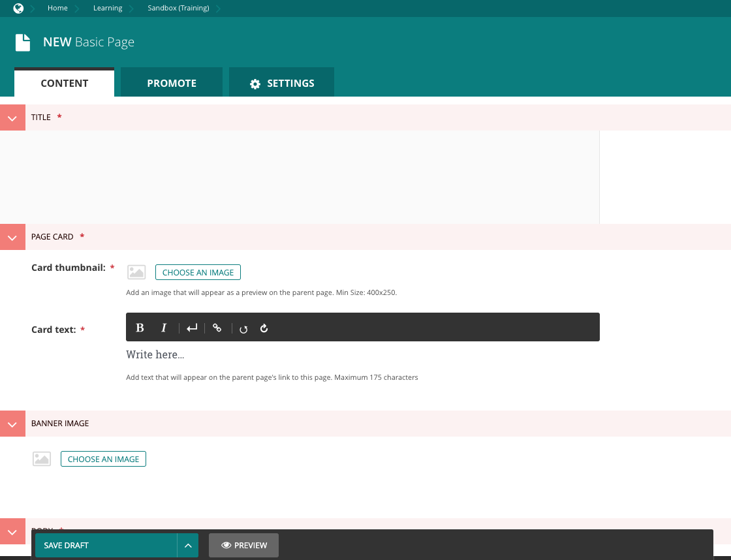Insert a line break in the card text
Viewport: 731px width, 560px height.
click(x=191, y=328)
